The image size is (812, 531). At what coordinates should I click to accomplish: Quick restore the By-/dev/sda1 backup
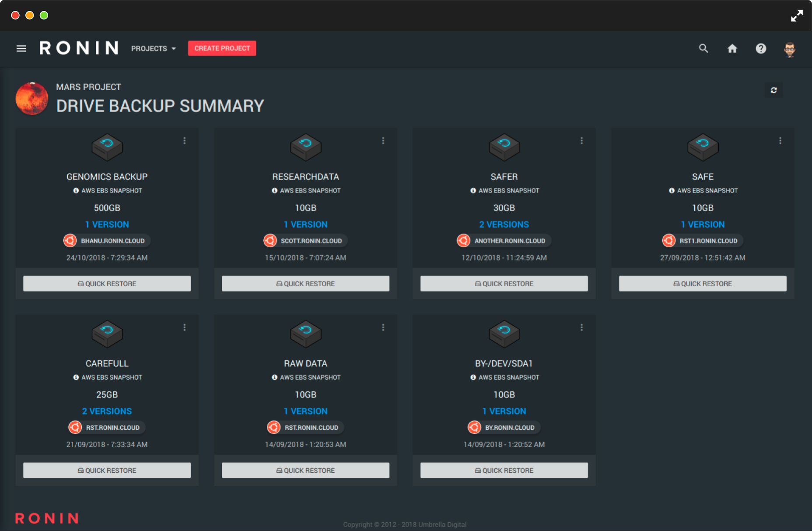(x=504, y=470)
